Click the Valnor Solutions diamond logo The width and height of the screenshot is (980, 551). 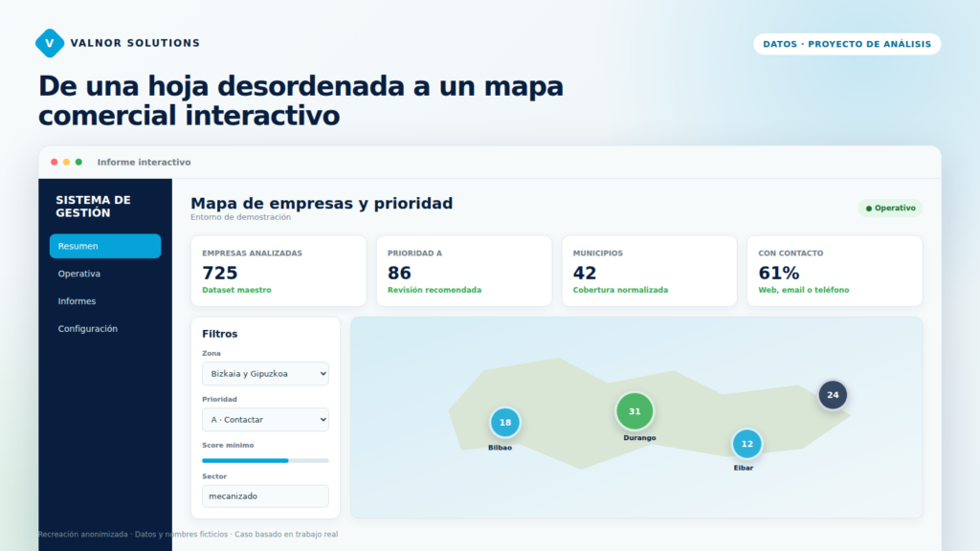(50, 43)
